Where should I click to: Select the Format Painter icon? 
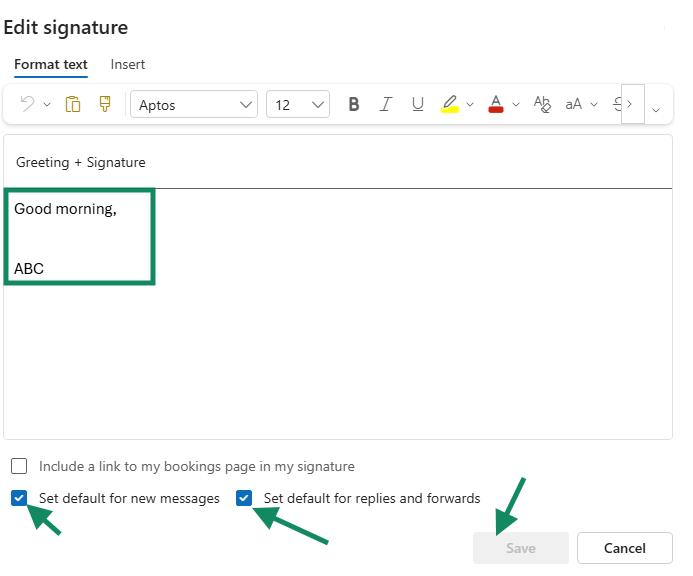pyautogui.click(x=105, y=104)
